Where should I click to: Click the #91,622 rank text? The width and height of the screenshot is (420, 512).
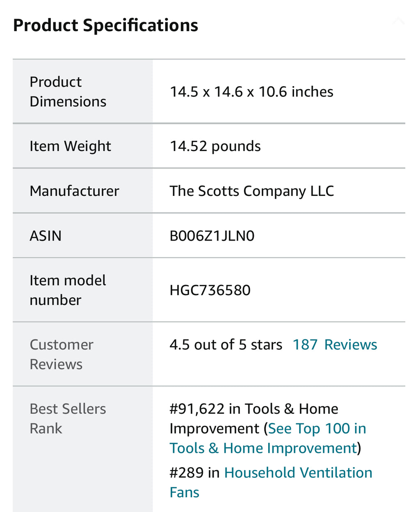[197, 409]
